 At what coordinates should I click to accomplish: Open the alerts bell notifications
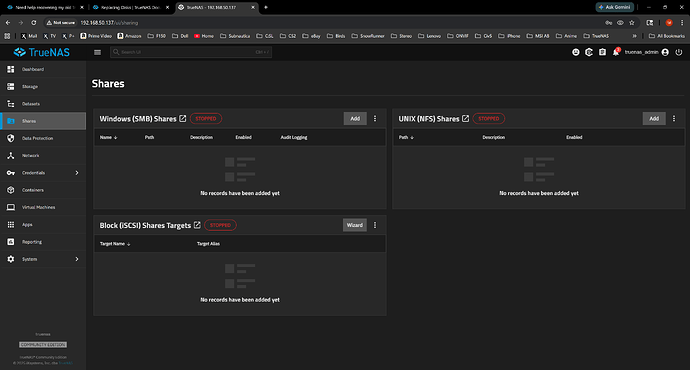616,52
